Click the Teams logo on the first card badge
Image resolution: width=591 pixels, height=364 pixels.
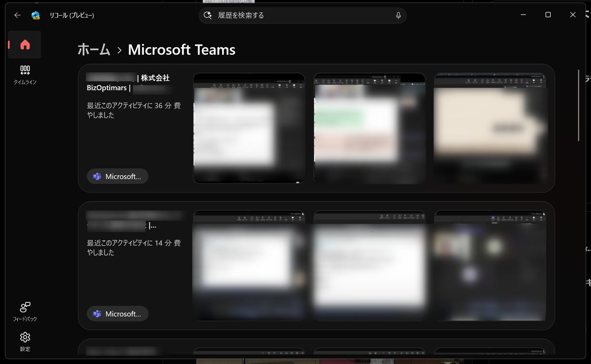[x=97, y=176]
